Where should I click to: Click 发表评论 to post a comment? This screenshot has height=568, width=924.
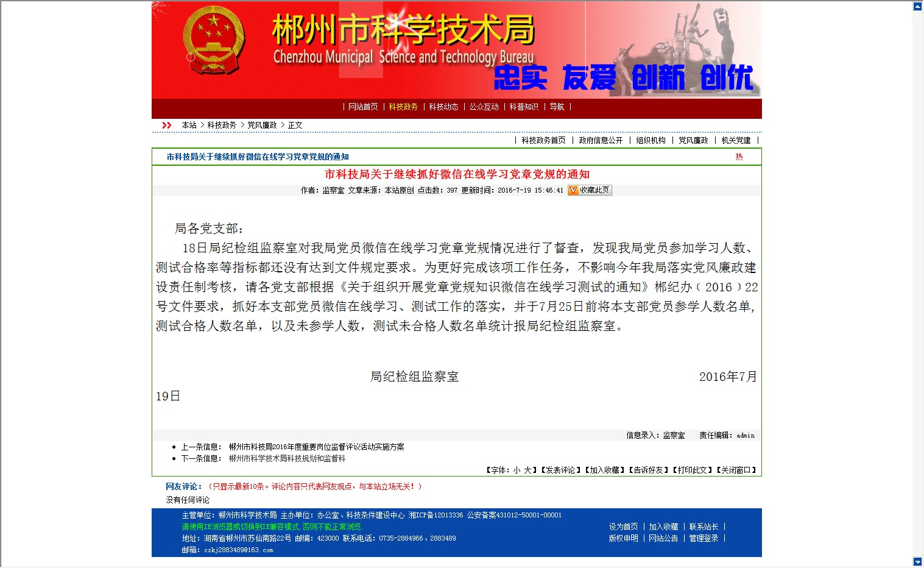pos(560,470)
